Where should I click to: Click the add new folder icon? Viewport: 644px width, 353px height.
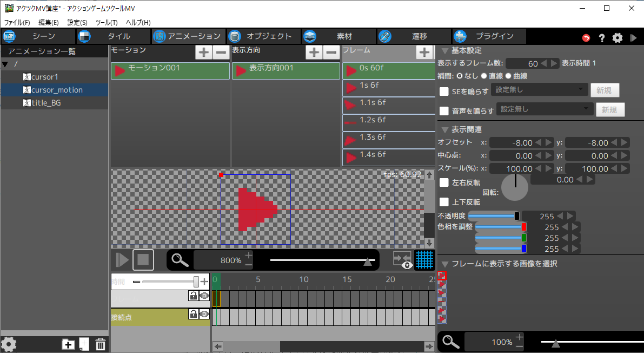(x=68, y=344)
